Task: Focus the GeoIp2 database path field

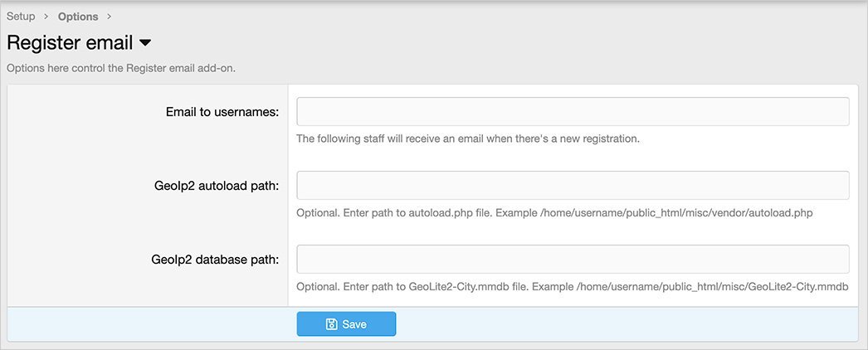Action: point(573,259)
